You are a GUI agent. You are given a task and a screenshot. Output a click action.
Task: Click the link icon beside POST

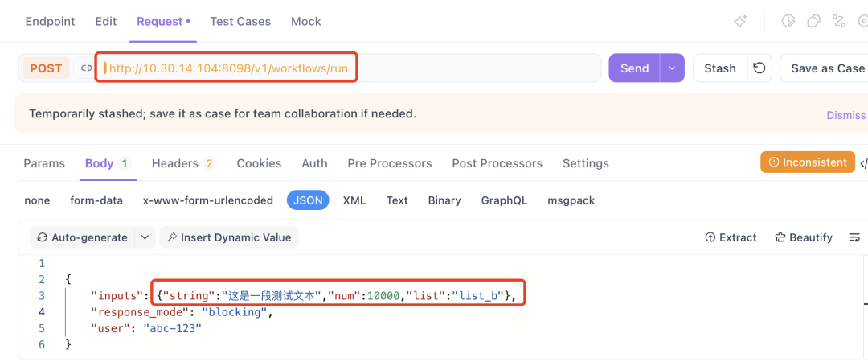point(85,68)
